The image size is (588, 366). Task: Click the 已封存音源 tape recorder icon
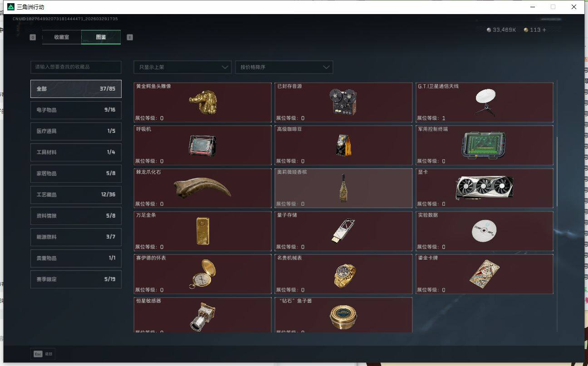[x=343, y=102]
